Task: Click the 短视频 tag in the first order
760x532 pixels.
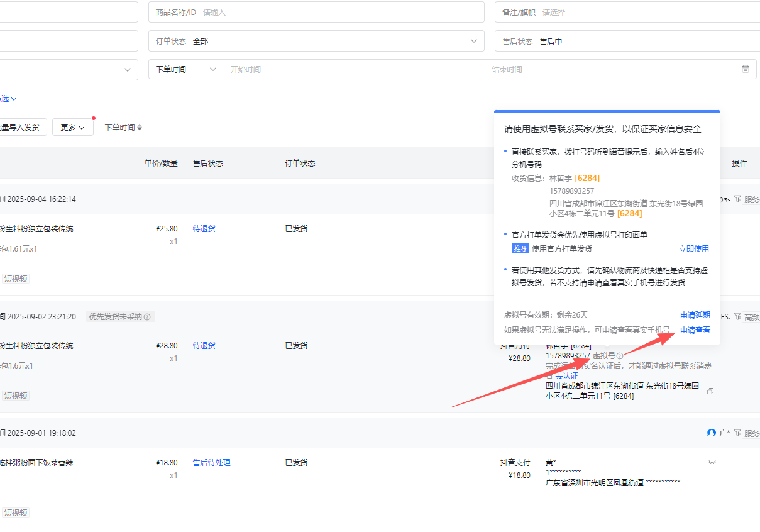Action: click(15, 279)
